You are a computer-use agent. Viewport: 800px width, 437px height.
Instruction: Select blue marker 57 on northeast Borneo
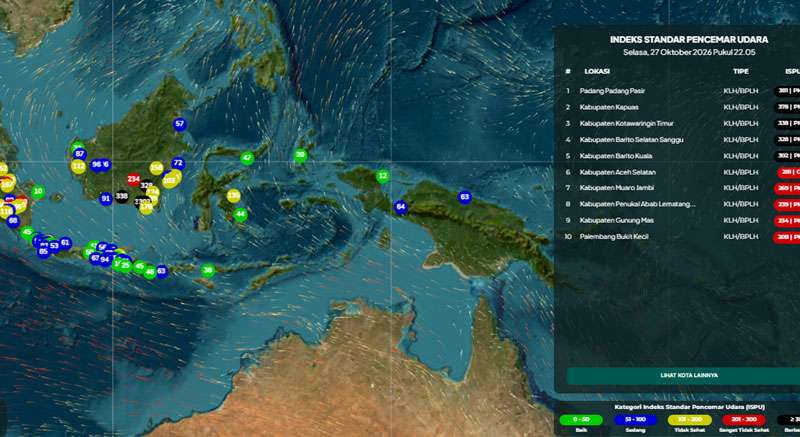tap(179, 124)
